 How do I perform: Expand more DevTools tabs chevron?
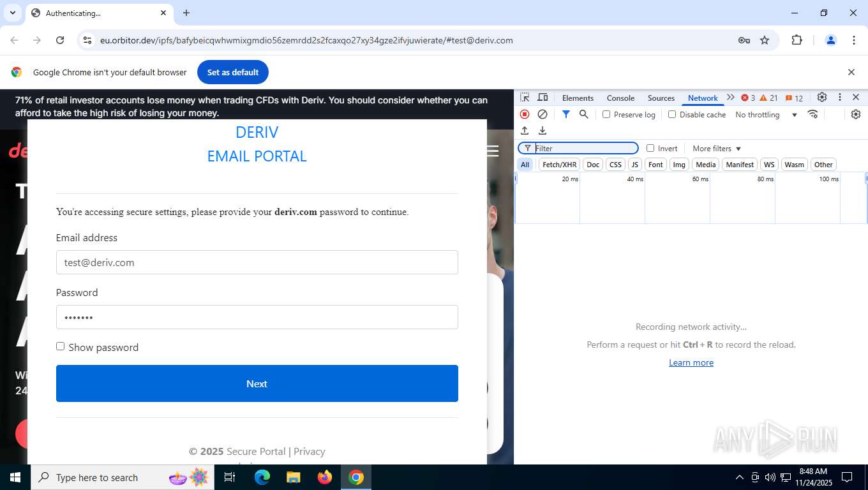coord(731,98)
